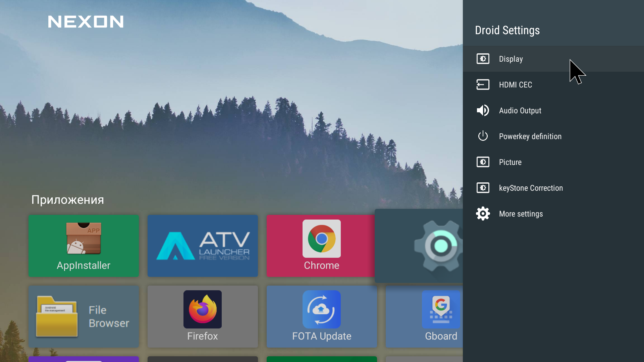Click the Picture brightness icon
644x362 pixels.
click(483, 162)
